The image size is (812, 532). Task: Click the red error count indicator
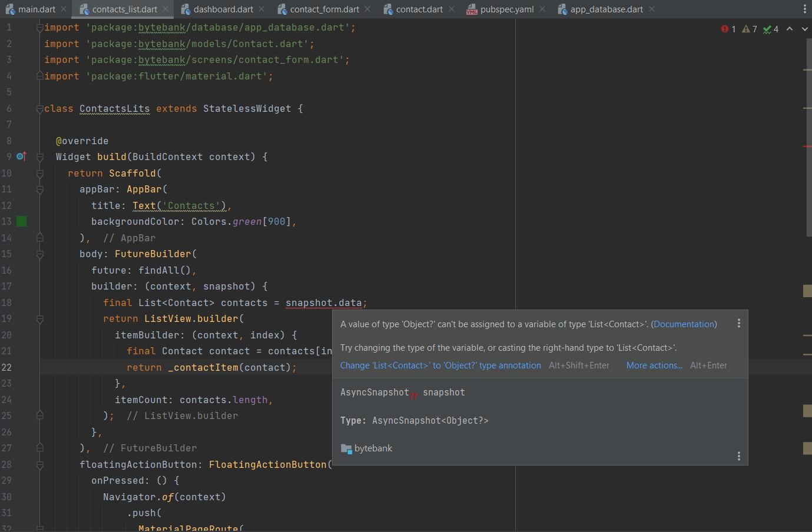tap(728, 29)
